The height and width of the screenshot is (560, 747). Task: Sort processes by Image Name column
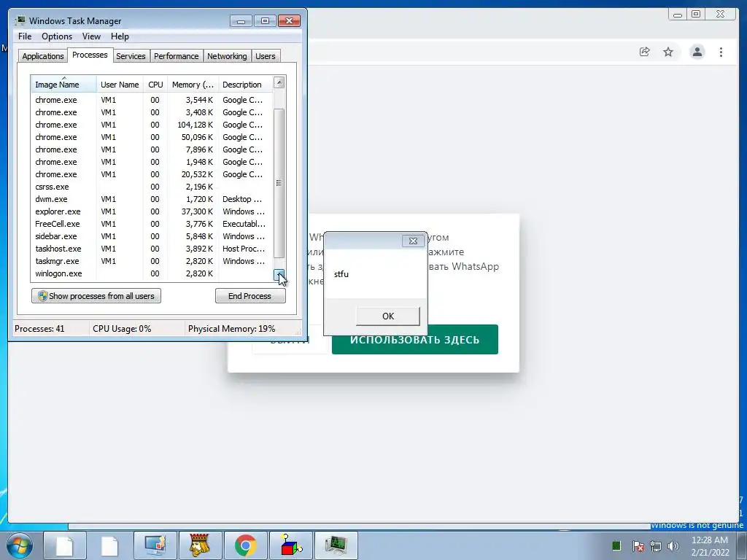click(64, 85)
